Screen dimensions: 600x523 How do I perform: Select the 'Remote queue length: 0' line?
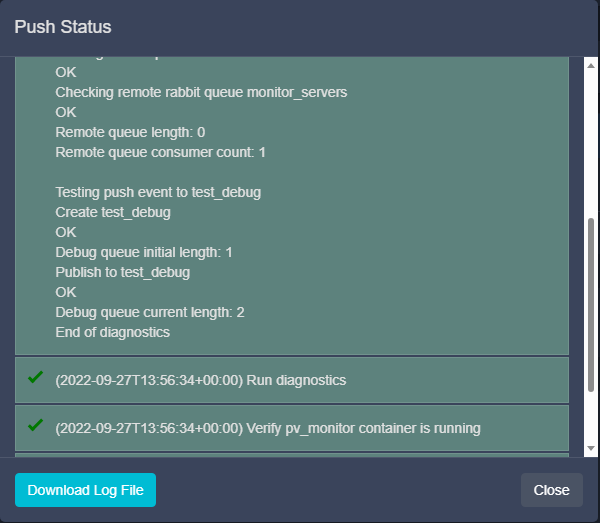[x=130, y=132]
